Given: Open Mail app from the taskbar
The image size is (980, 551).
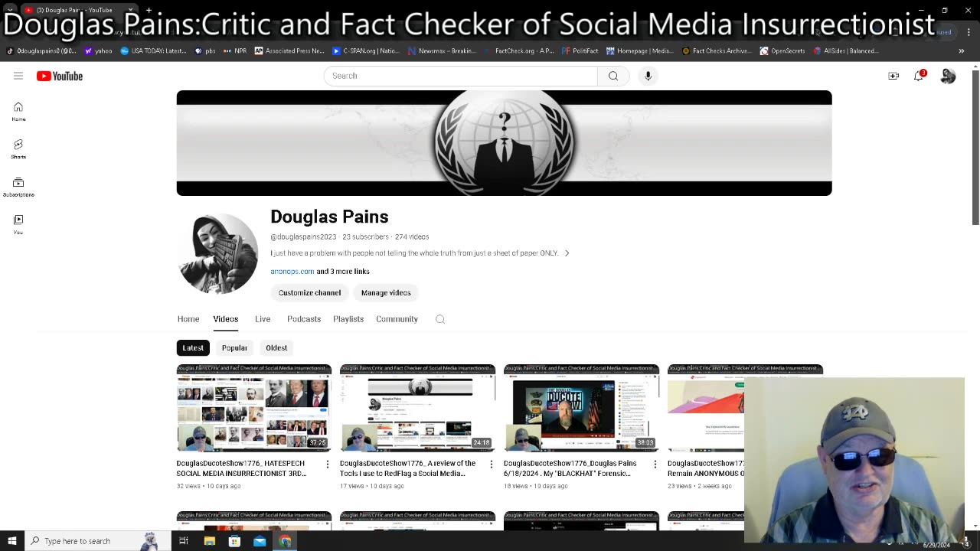Looking at the screenshot, I should [260, 541].
